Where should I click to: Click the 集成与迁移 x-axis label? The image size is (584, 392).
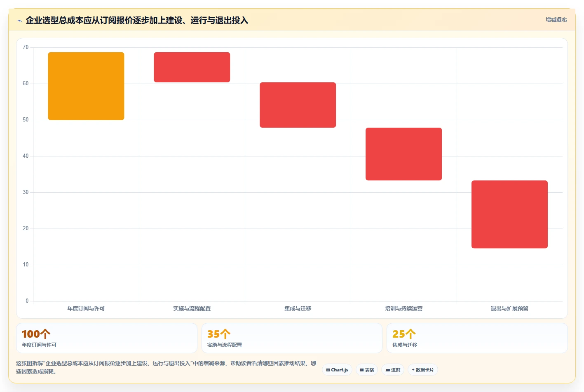pos(298,308)
